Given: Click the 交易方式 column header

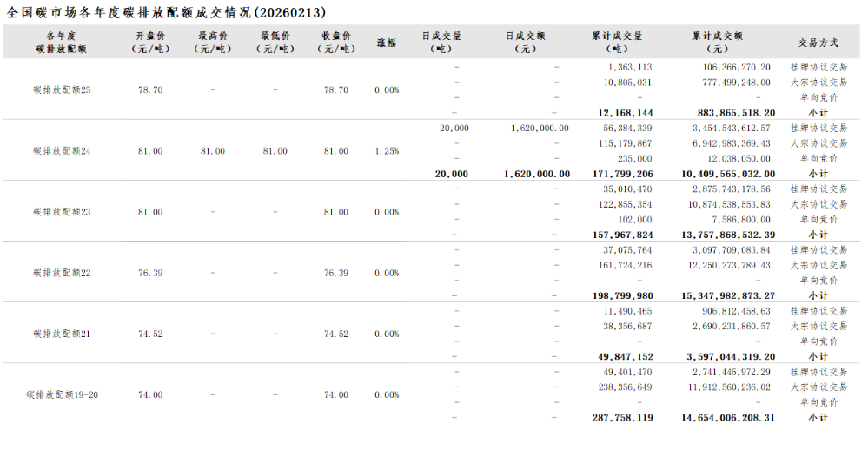Looking at the screenshot, I should (818, 42).
